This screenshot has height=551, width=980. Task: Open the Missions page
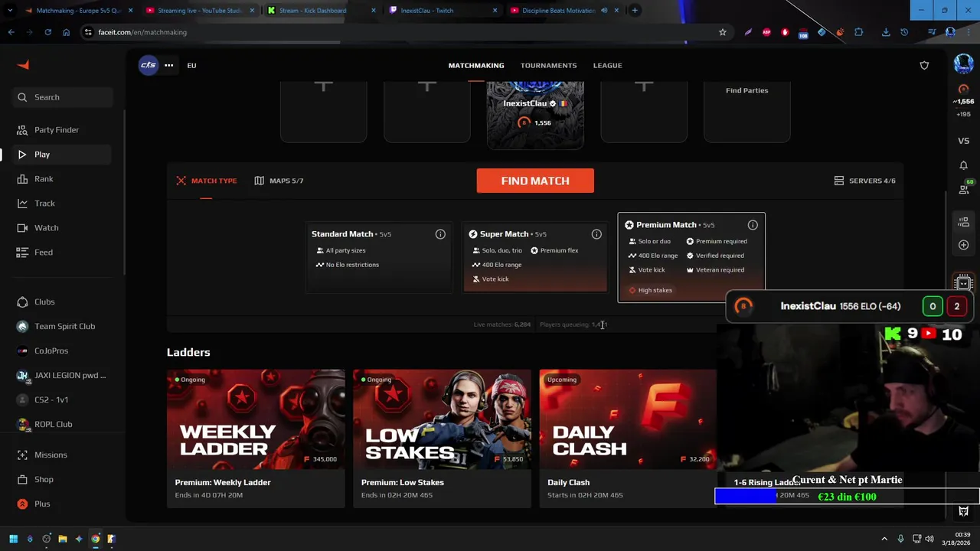point(51,455)
